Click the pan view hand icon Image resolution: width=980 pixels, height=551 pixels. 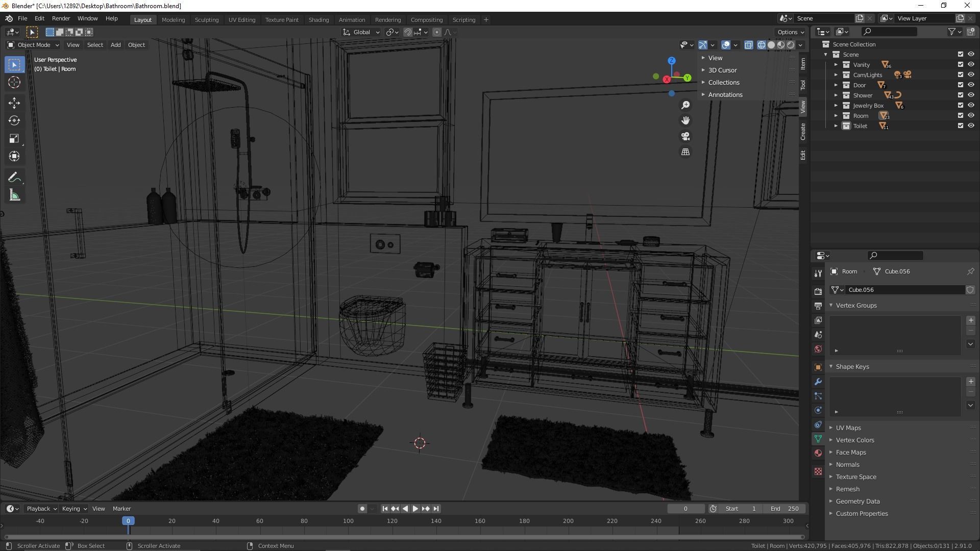coord(685,121)
